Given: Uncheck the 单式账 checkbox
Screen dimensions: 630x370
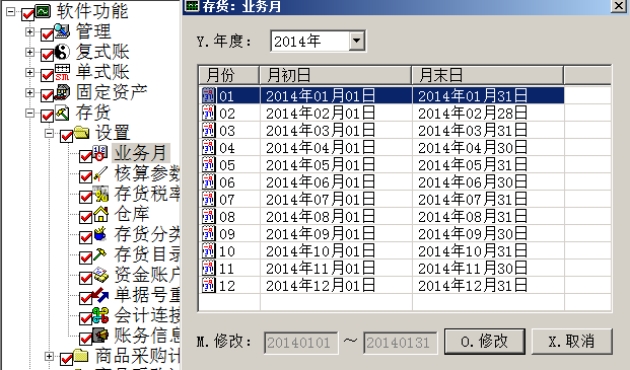Looking at the screenshot, I should 47,75.
